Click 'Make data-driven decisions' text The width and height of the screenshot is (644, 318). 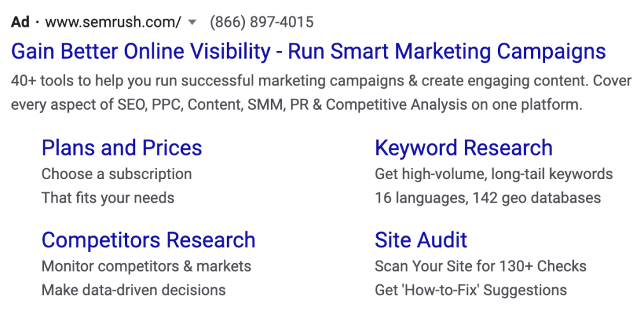[x=133, y=290]
